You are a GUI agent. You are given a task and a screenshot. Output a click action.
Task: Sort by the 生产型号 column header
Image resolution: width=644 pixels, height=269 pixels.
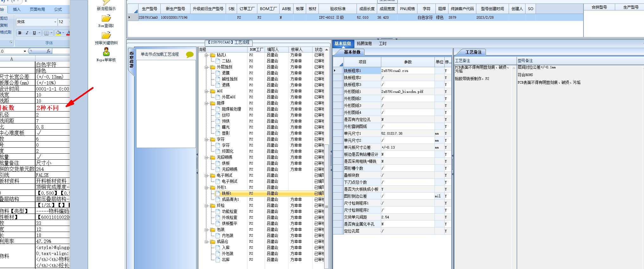coord(149,9)
